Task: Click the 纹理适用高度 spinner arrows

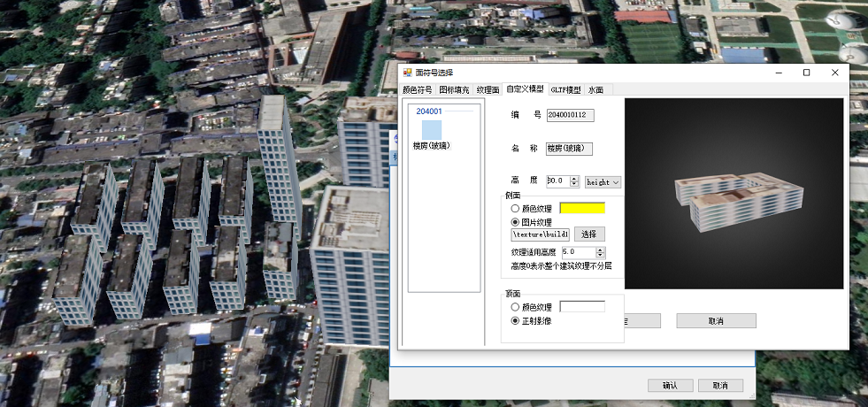Action: pos(601,252)
